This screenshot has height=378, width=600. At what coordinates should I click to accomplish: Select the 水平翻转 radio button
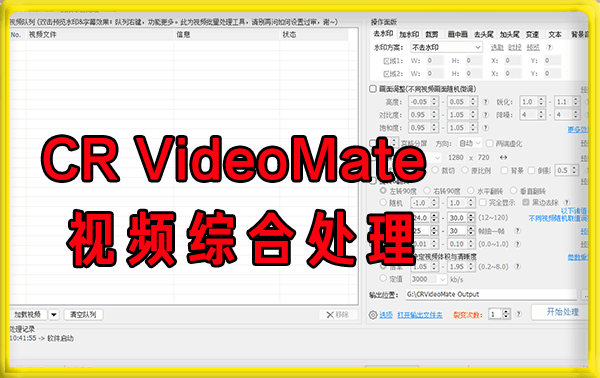coord(471,190)
